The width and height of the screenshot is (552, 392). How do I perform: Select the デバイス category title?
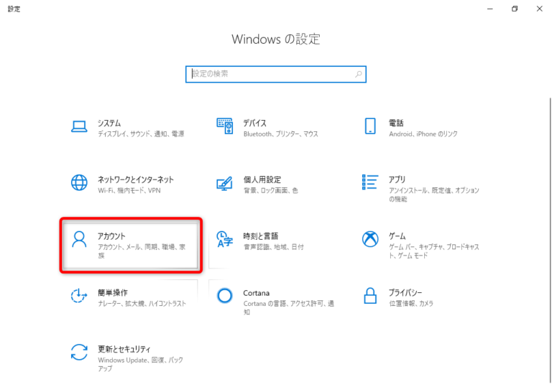point(255,123)
